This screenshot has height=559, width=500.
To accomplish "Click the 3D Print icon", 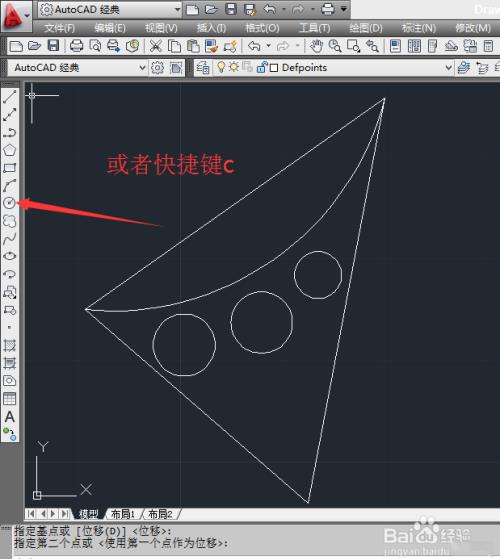I will point(132,46).
